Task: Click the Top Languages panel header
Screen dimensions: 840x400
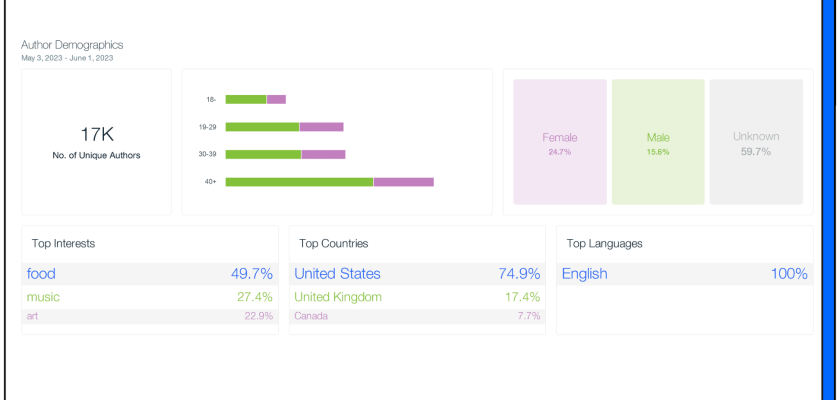Action: [604, 243]
